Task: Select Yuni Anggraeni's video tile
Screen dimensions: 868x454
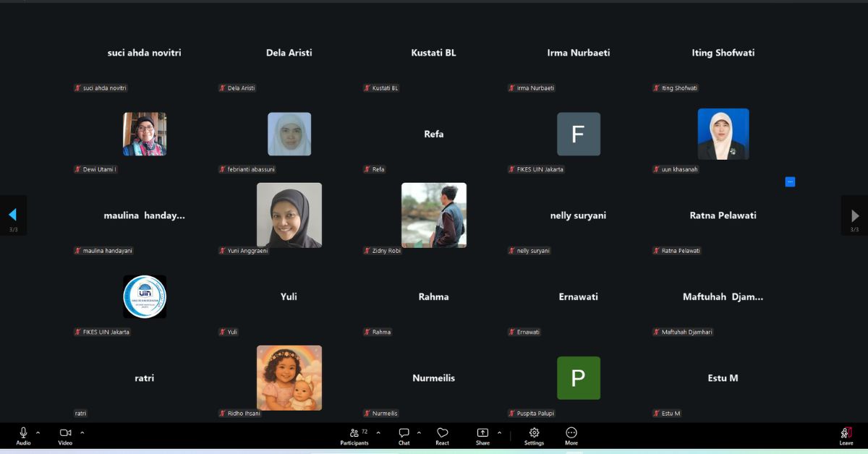Action: coord(289,215)
